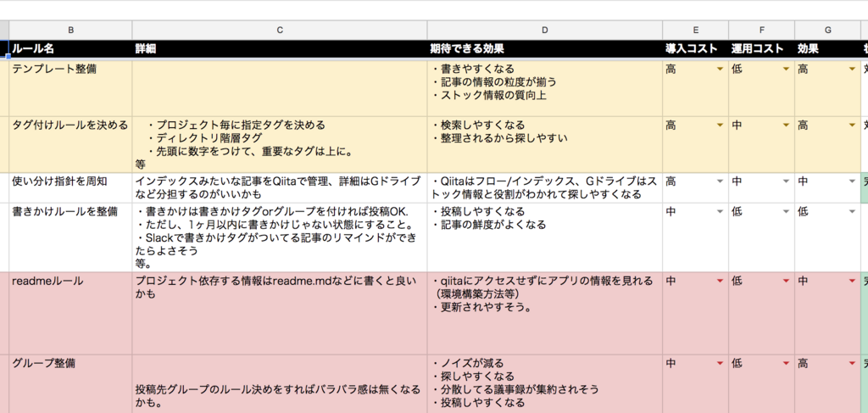This screenshot has width=868, height=413.
Task: Click the ルール名 header cell
Action: [70, 48]
